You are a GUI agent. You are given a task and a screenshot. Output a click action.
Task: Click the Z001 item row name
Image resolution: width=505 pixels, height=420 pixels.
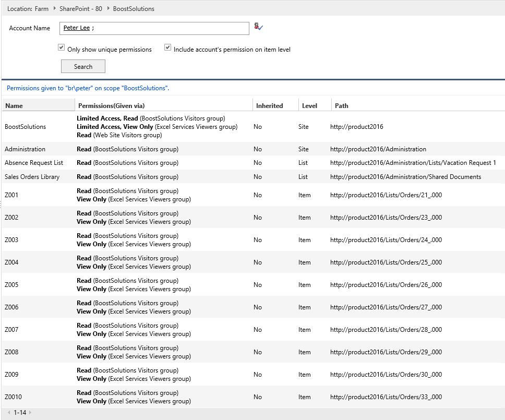tap(11, 195)
